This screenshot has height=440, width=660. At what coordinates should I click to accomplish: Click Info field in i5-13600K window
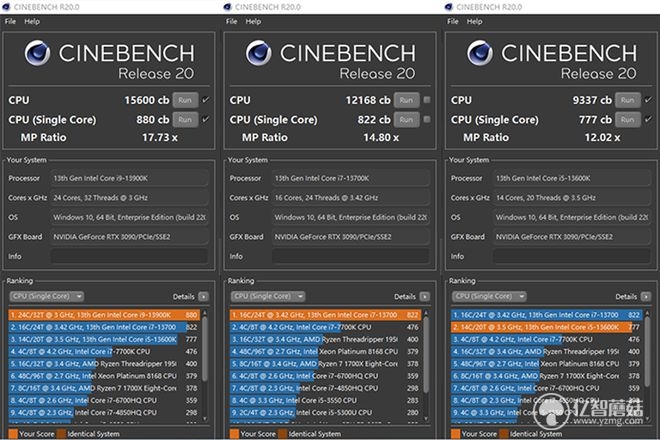click(x=572, y=256)
